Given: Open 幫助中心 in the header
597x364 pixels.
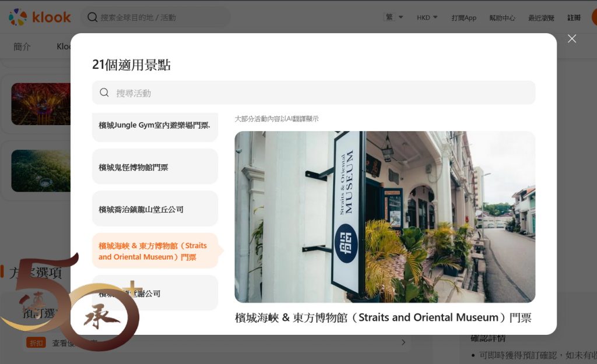Looking at the screenshot, I should point(502,17).
